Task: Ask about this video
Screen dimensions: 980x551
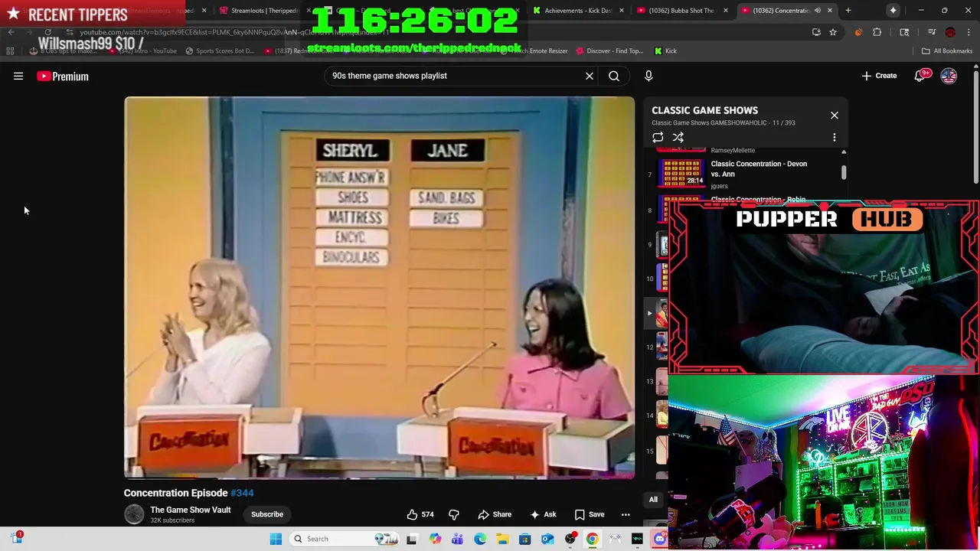Action: point(543,514)
